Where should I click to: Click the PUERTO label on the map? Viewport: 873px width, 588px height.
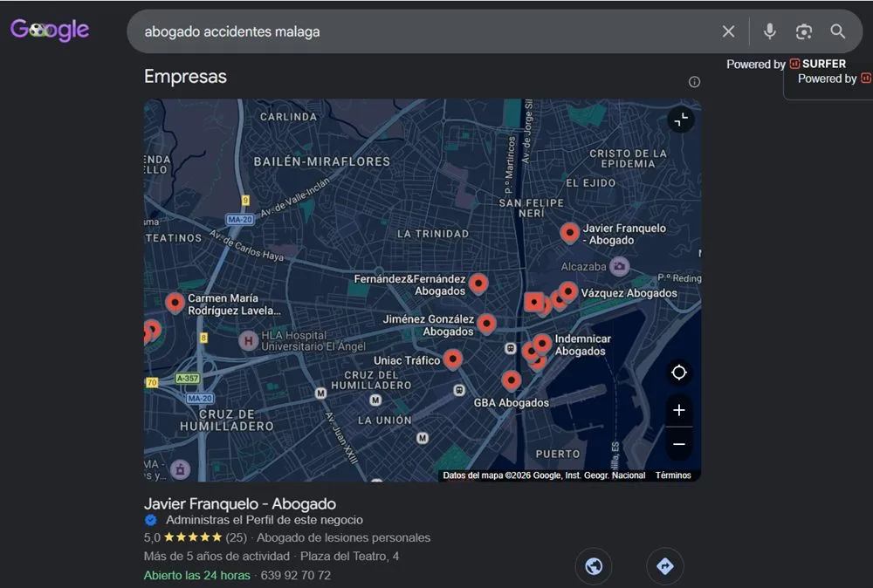click(558, 454)
